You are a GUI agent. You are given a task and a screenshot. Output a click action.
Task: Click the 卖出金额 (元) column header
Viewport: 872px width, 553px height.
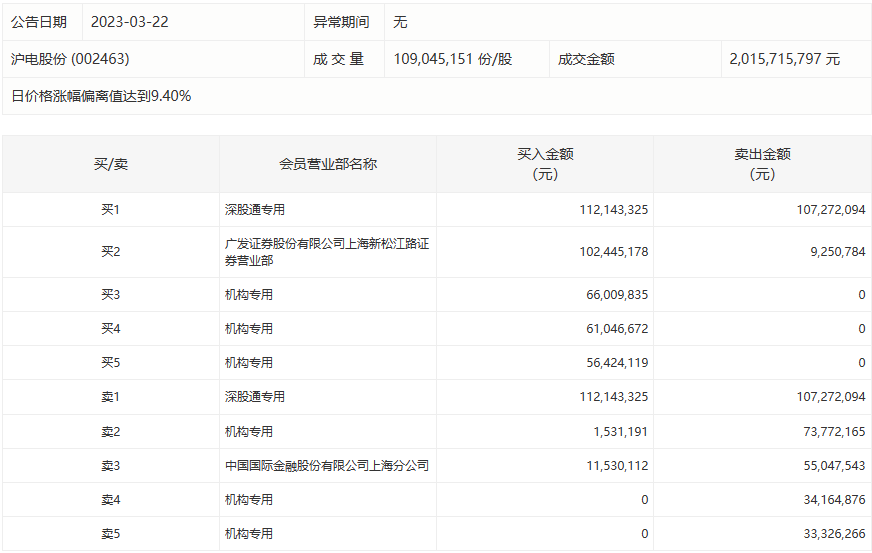(x=762, y=164)
